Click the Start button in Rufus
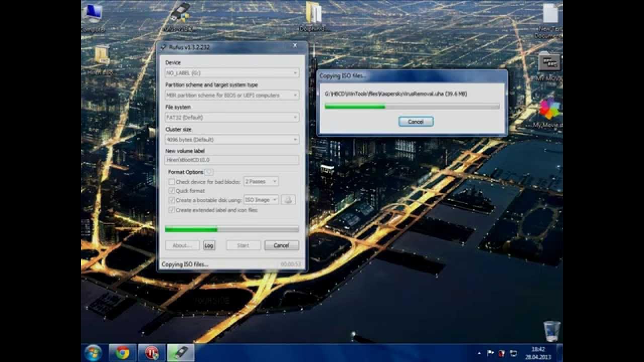644x362 pixels. [243, 245]
